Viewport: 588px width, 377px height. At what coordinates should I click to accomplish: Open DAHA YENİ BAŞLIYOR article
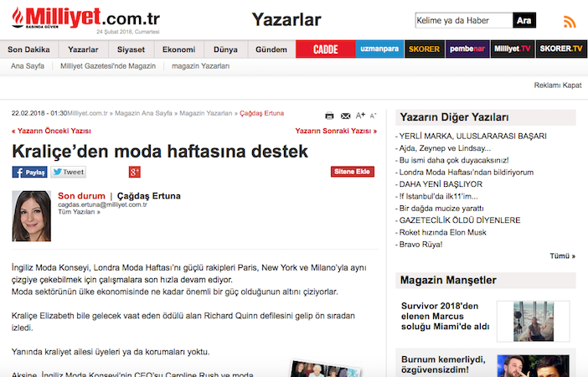coord(441,184)
